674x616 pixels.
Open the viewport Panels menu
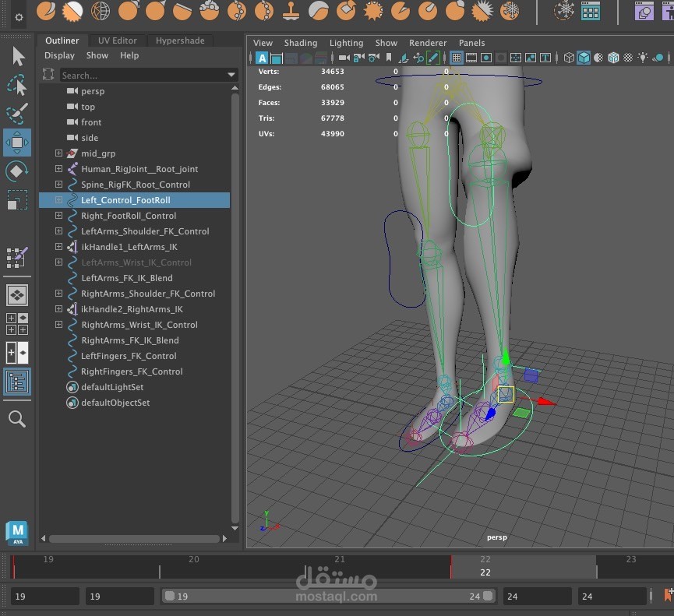(471, 43)
